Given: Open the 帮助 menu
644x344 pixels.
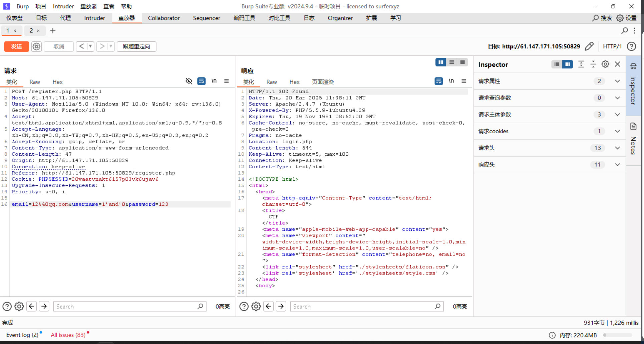Looking at the screenshot, I should point(126,6).
